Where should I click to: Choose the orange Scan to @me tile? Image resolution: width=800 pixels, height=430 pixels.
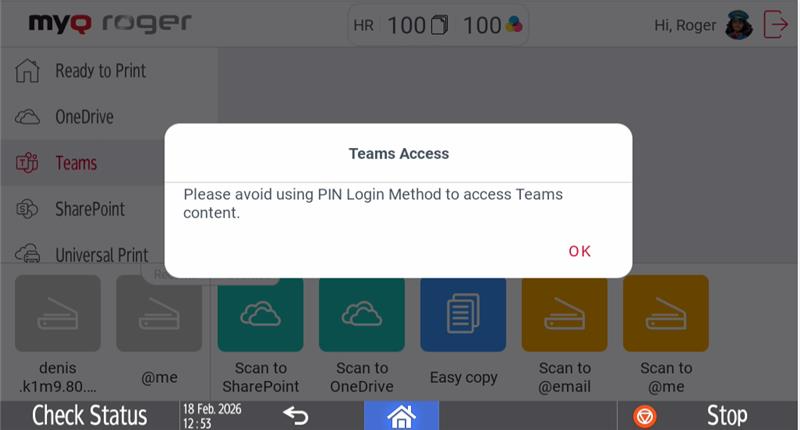click(666, 313)
